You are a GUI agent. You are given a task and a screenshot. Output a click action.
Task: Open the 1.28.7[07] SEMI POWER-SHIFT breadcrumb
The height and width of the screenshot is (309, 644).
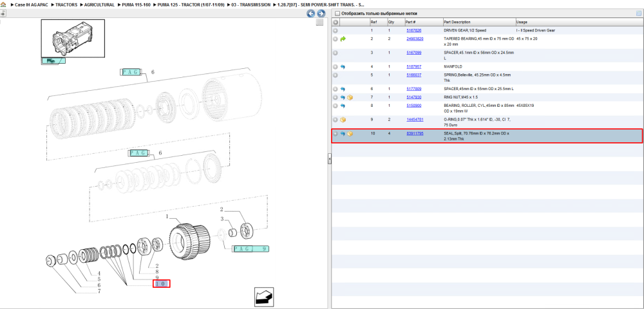click(x=321, y=5)
